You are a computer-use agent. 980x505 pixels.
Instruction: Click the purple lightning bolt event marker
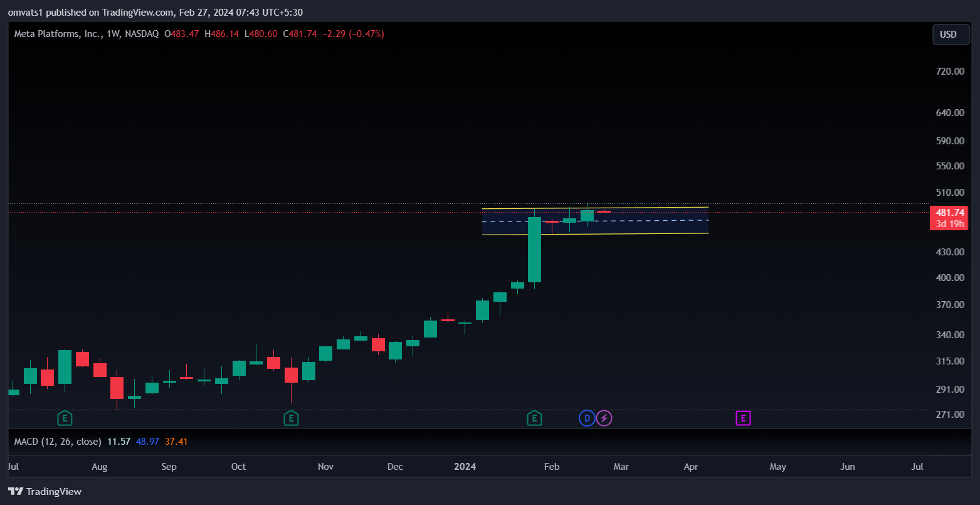[x=604, y=418]
